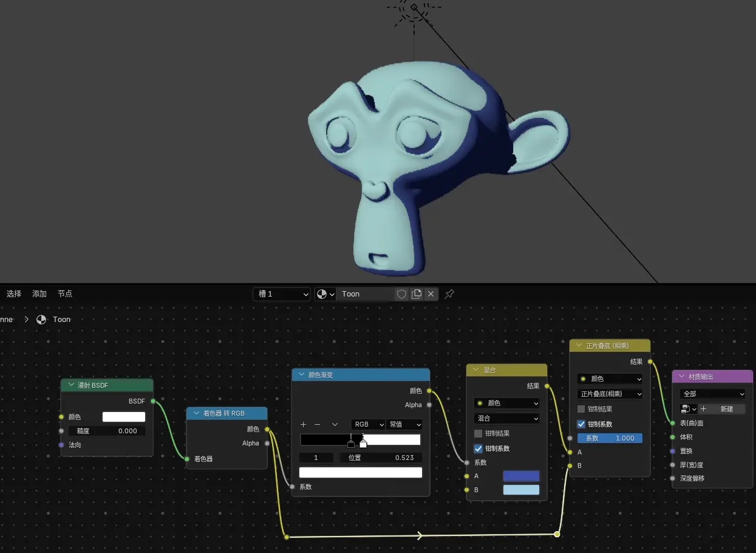Duplicate the Toon material with copy icon
Image resolution: width=756 pixels, height=553 pixels.
click(417, 294)
